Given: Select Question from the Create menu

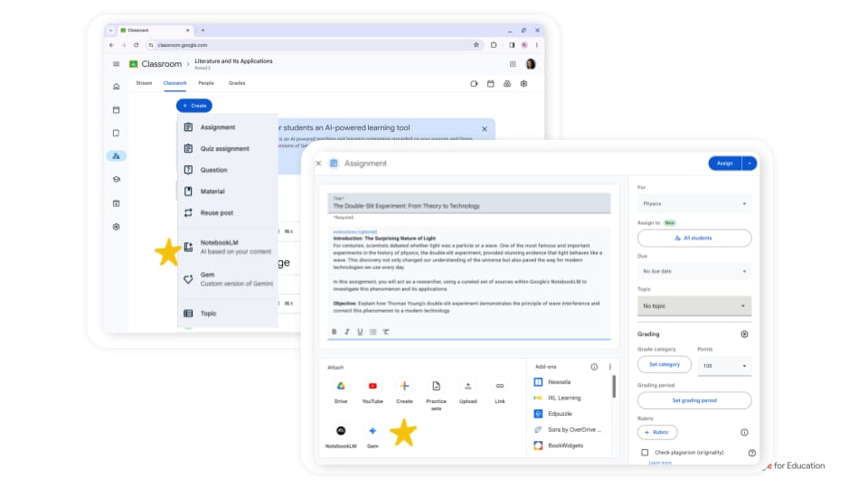Looking at the screenshot, I should 228,170.
